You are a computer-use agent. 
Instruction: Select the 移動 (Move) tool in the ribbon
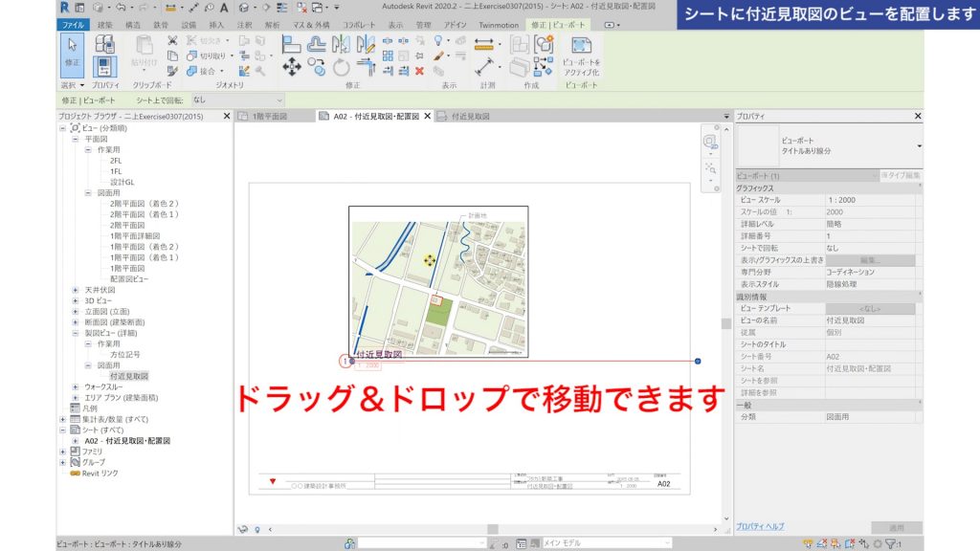291,68
